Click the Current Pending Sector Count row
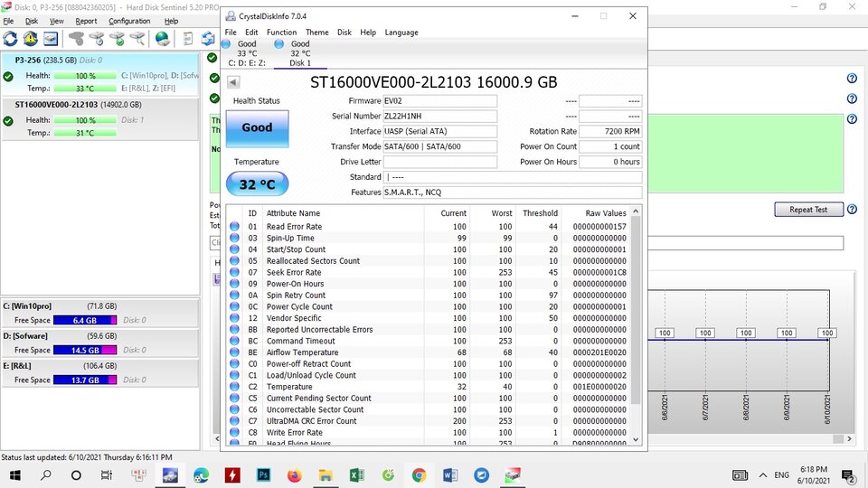Viewport: 868px width, 488px height. point(429,398)
